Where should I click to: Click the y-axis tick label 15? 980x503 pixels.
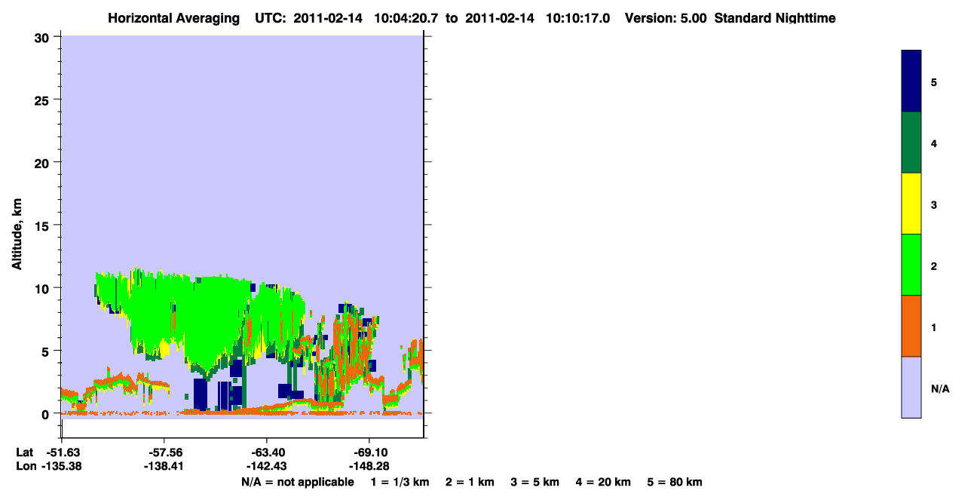tap(44, 225)
